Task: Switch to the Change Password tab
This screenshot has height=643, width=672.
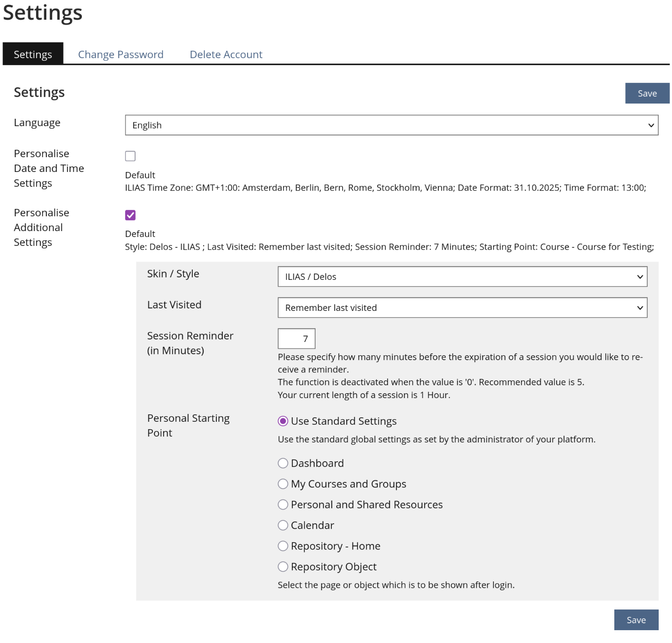Action: coord(121,54)
